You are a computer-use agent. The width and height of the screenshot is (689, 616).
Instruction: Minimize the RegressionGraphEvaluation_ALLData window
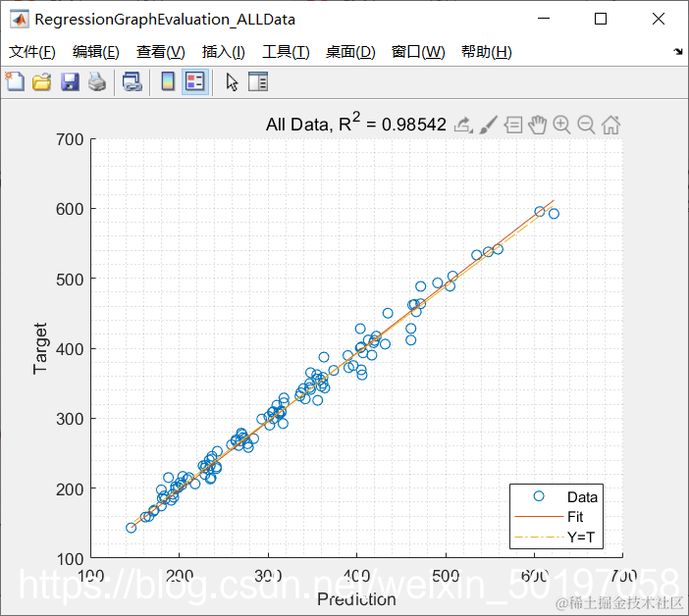click(x=544, y=19)
